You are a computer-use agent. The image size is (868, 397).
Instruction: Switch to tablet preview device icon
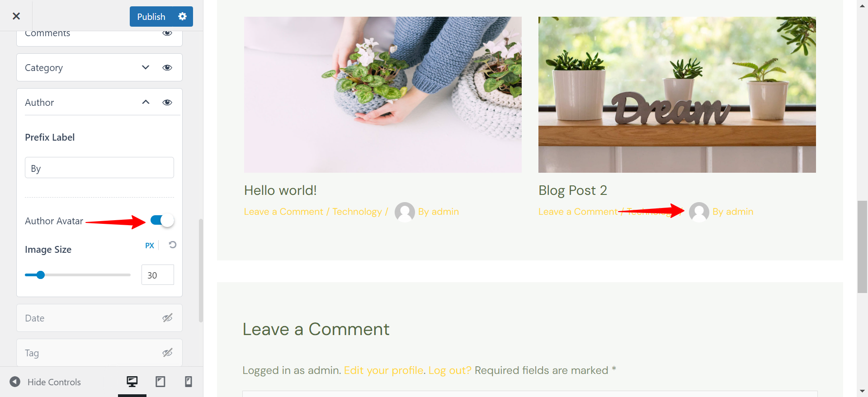[x=160, y=382]
